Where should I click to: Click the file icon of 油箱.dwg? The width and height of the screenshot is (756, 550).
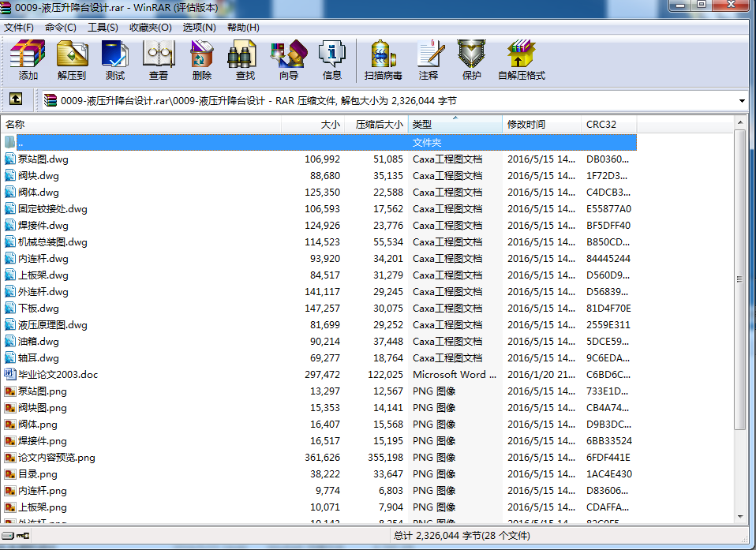pos(9,341)
